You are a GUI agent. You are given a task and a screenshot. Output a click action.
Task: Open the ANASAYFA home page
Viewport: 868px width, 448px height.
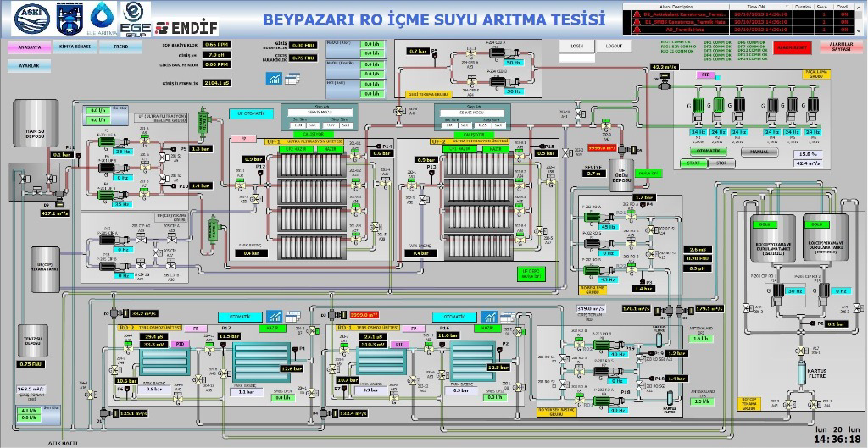[x=30, y=47]
